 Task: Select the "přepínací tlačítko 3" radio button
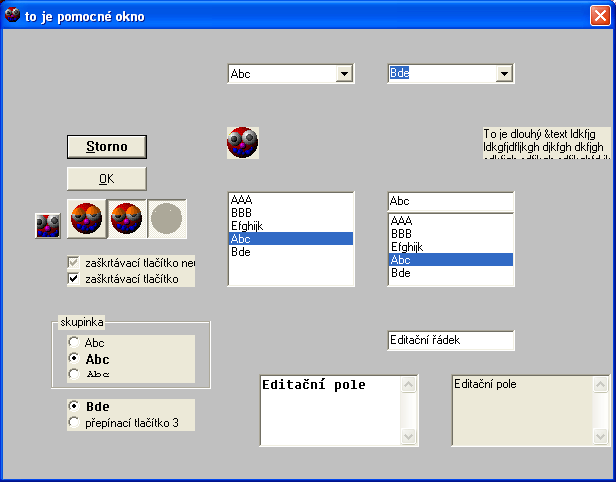(74, 423)
